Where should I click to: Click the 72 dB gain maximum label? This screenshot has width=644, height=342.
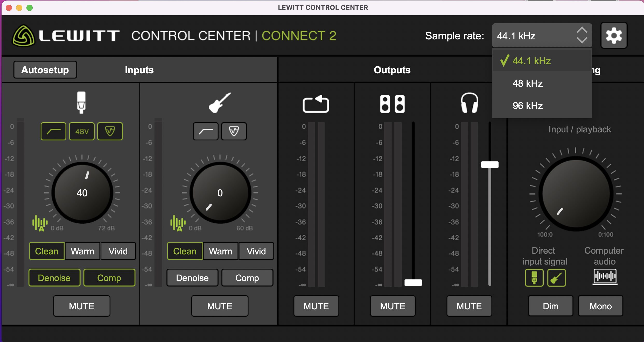106,228
